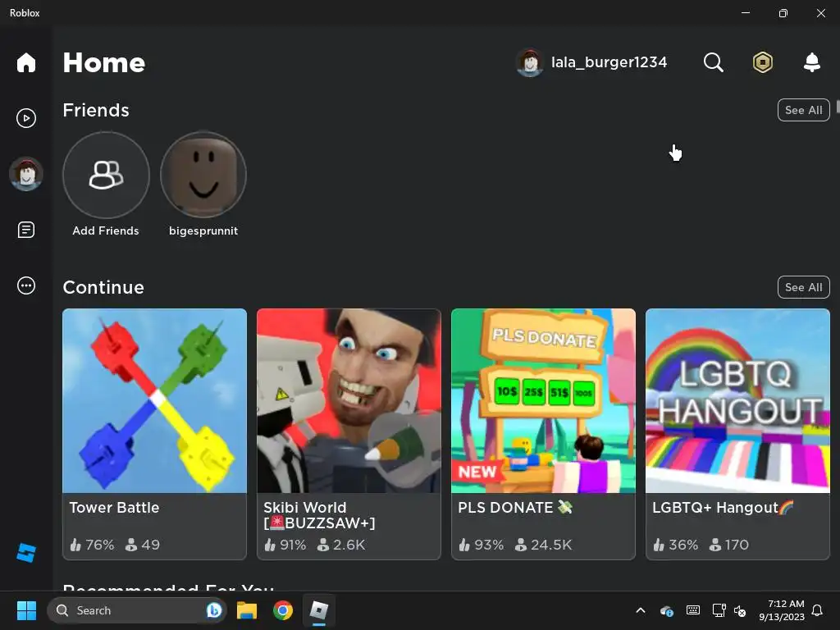Screen dimensions: 840x630
Task: Click the 24.5K players count
Action: 543,545
